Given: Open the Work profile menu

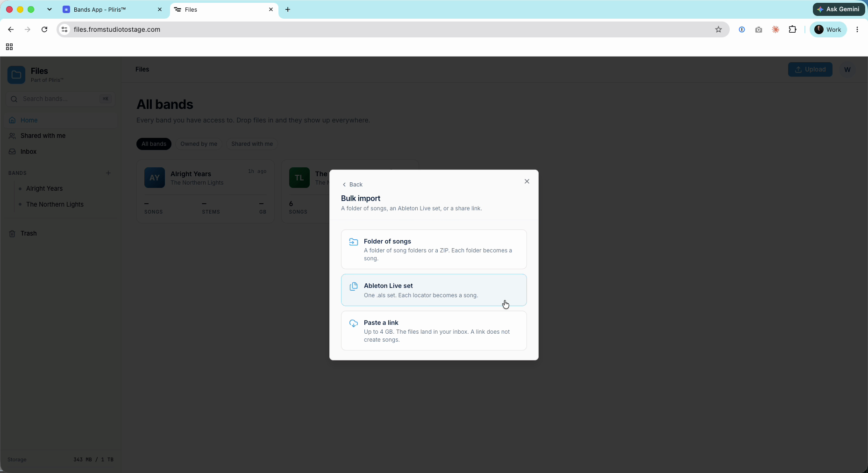Looking at the screenshot, I should point(828,29).
